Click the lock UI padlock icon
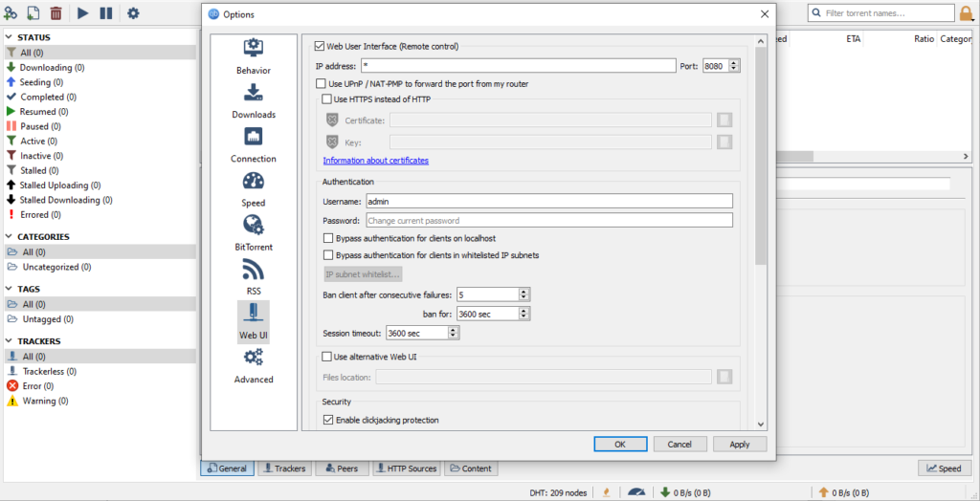The height and width of the screenshot is (501, 980). [967, 13]
